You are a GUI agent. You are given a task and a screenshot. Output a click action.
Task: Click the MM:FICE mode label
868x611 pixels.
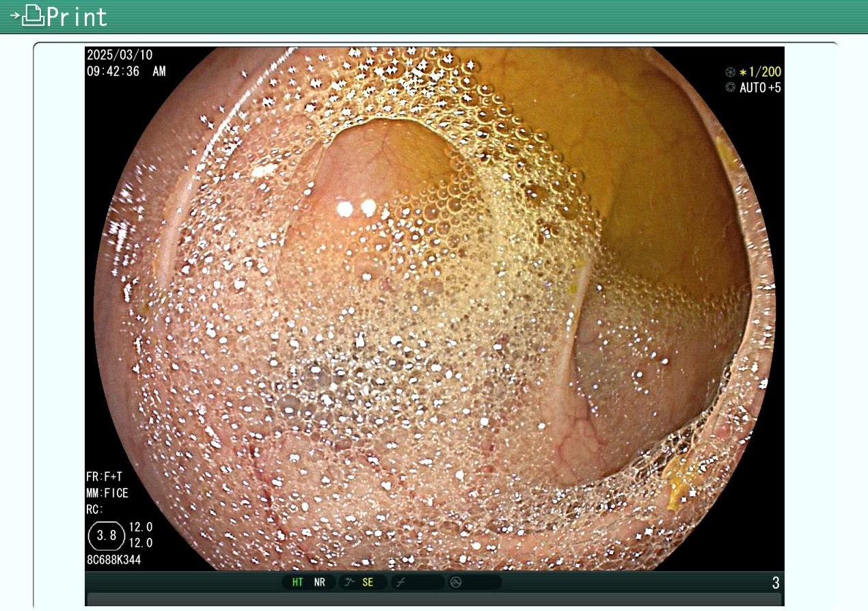pos(107,493)
